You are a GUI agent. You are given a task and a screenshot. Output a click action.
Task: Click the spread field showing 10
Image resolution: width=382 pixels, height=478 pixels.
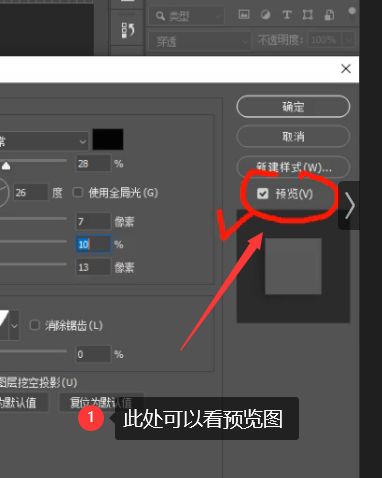[x=93, y=244]
